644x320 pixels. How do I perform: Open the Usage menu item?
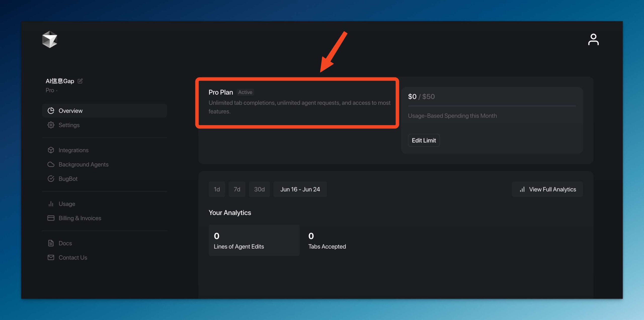pos(67,204)
